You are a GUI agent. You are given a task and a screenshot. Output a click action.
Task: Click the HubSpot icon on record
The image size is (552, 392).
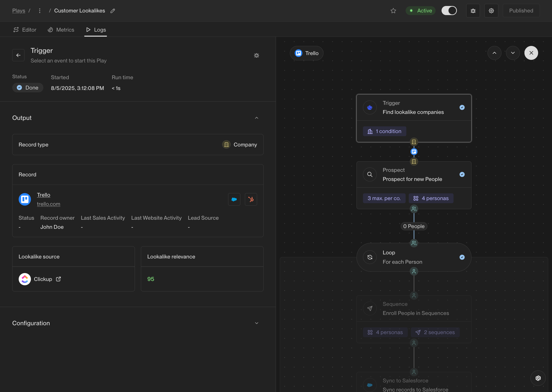pyautogui.click(x=251, y=199)
